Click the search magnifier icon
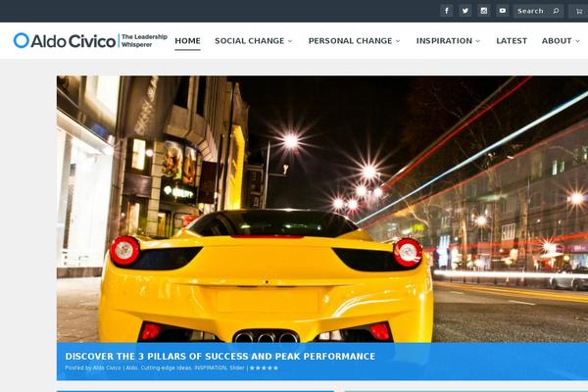This screenshot has width=588, height=392. (x=556, y=11)
